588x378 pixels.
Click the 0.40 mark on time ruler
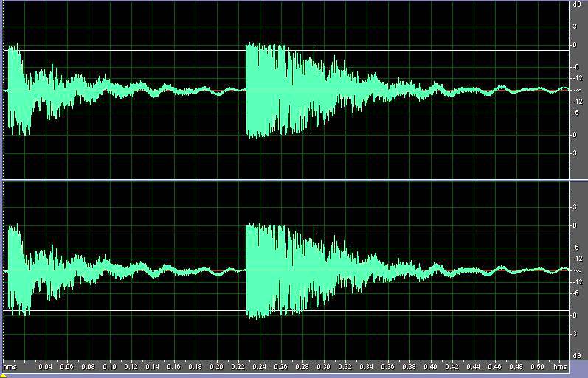coord(430,366)
